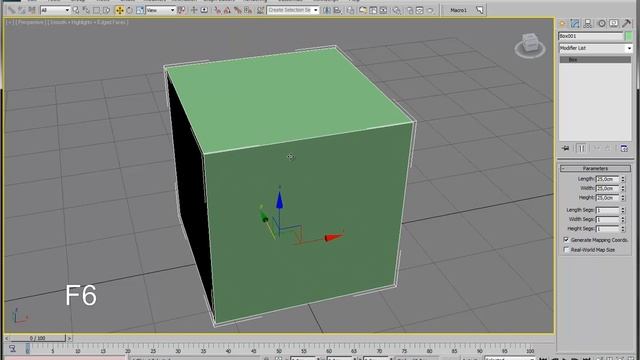Enable the Select and Manipulate tool
This screenshot has width=640, height=360.
194,10
